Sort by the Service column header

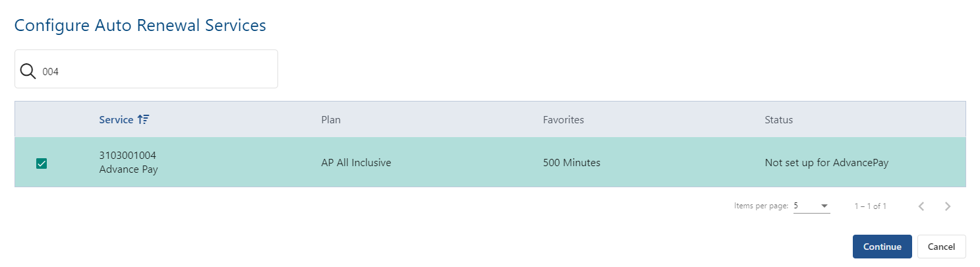click(x=116, y=120)
